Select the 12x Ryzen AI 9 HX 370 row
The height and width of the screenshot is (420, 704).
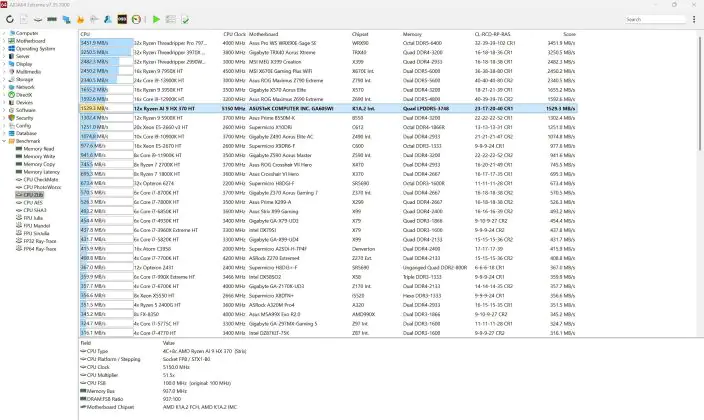point(328,109)
